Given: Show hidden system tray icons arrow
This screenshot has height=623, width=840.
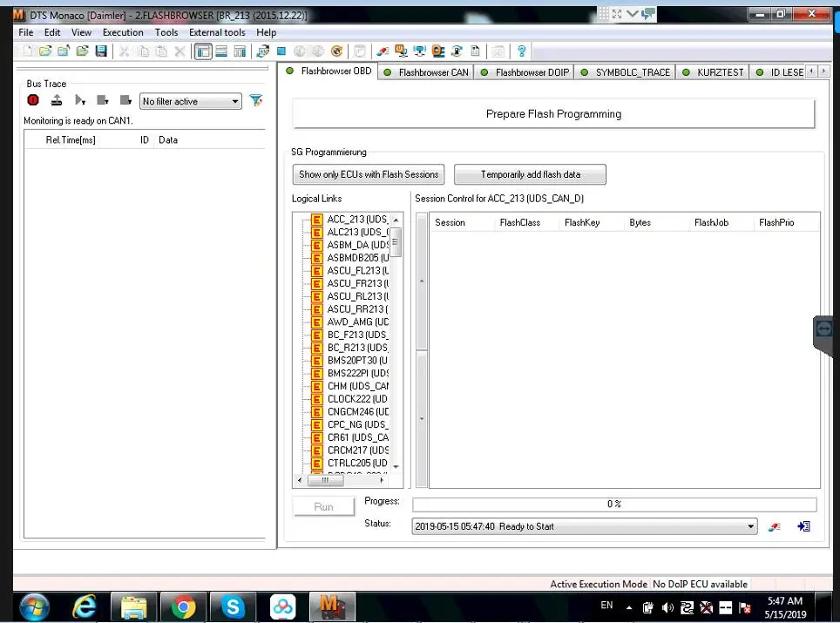Looking at the screenshot, I should [x=629, y=607].
